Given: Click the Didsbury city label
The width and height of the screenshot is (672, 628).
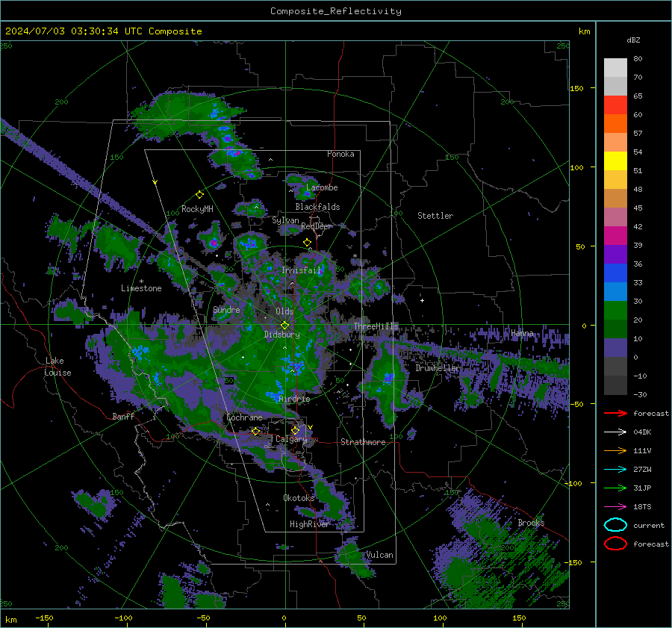Looking at the screenshot, I should 282,335.
